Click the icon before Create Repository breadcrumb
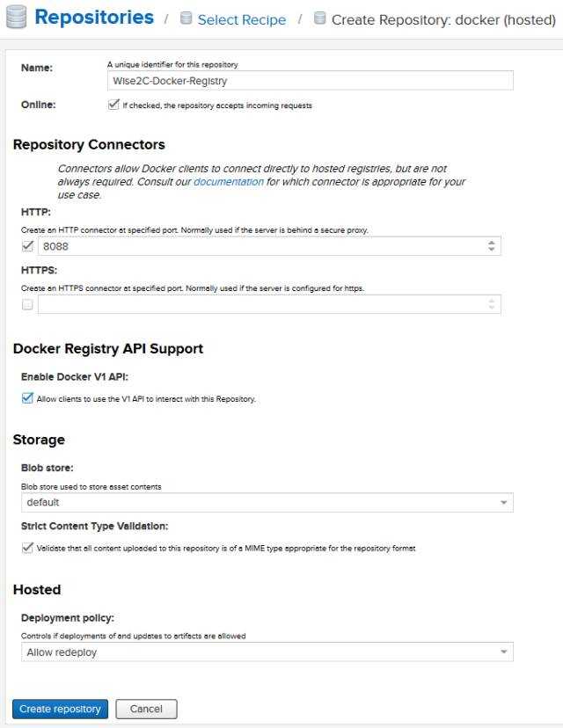 [x=319, y=18]
